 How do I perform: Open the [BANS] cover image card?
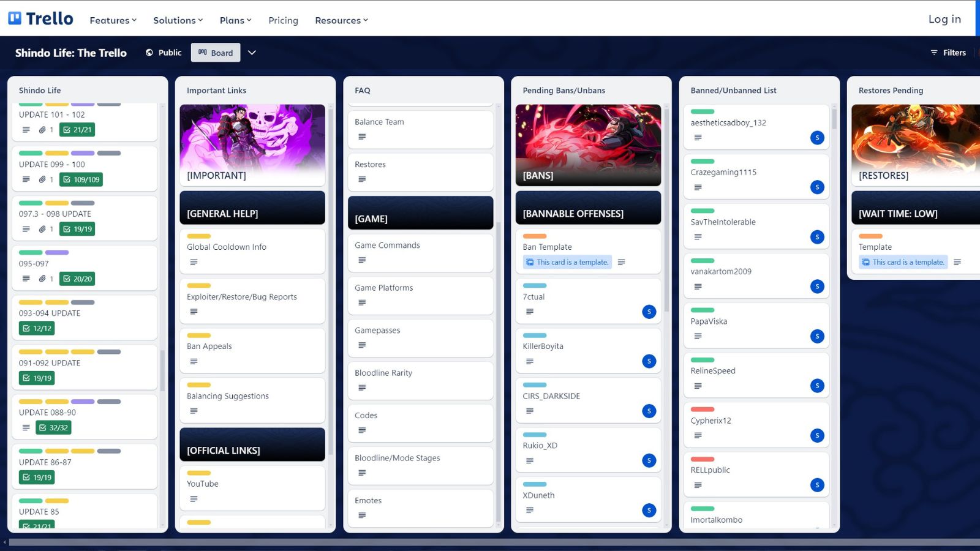click(588, 145)
